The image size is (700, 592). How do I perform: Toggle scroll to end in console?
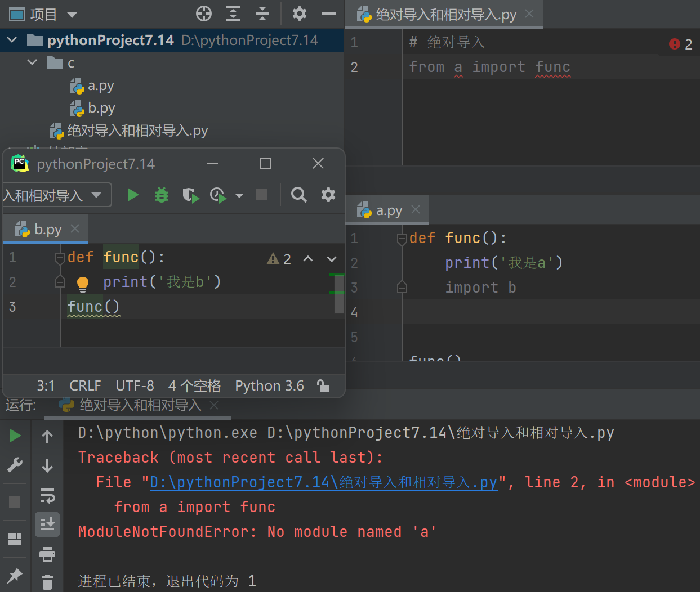click(47, 524)
